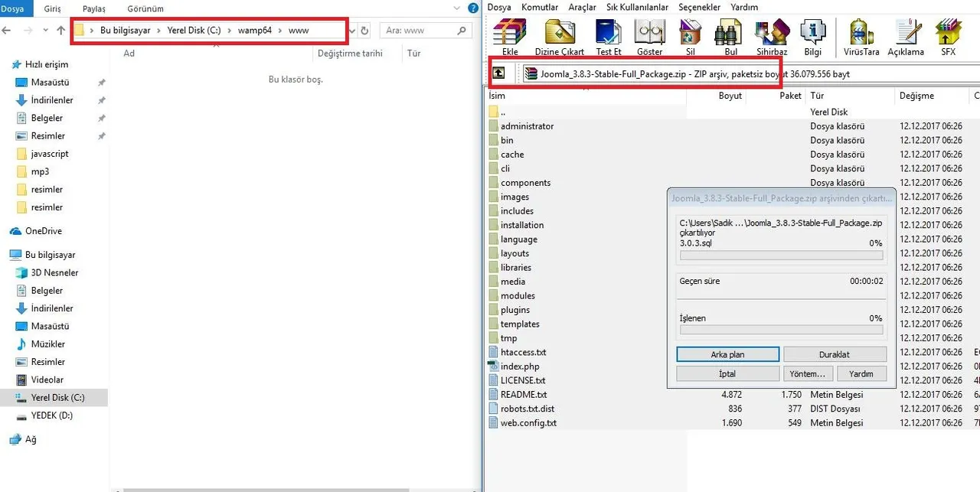The image size is (980, 492).
Task: Open the Seçenekler menu
Action: point(699,7)
